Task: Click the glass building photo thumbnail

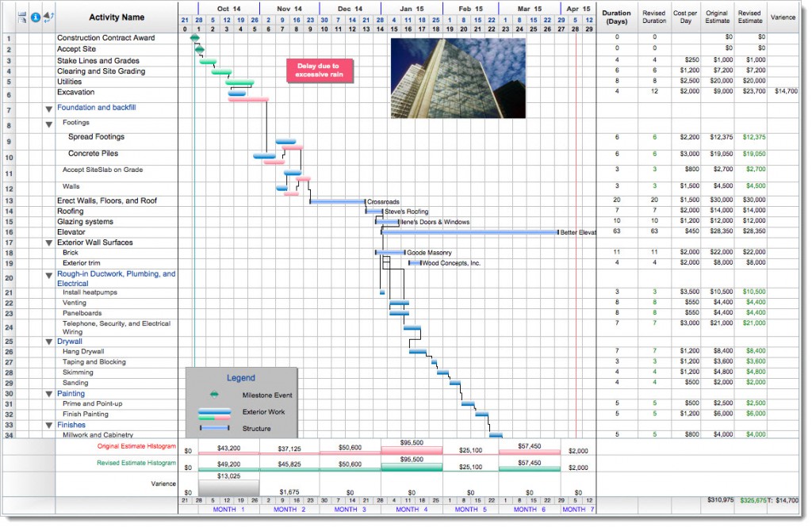Action: (x=446, y=78)
